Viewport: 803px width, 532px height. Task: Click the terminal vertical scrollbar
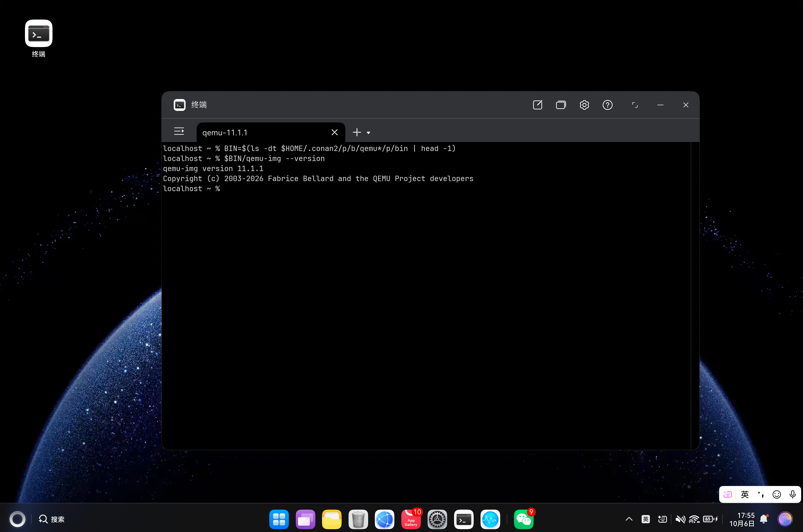tap(695, 296)
